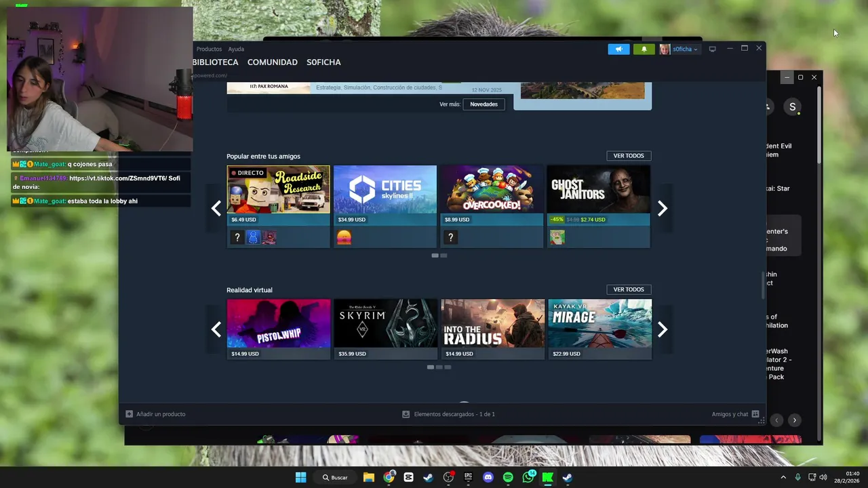Select second page dot of friends-popular carousel
Image resolution: width=868 pixels, height=488 pixels.
[x=443, y=256]
